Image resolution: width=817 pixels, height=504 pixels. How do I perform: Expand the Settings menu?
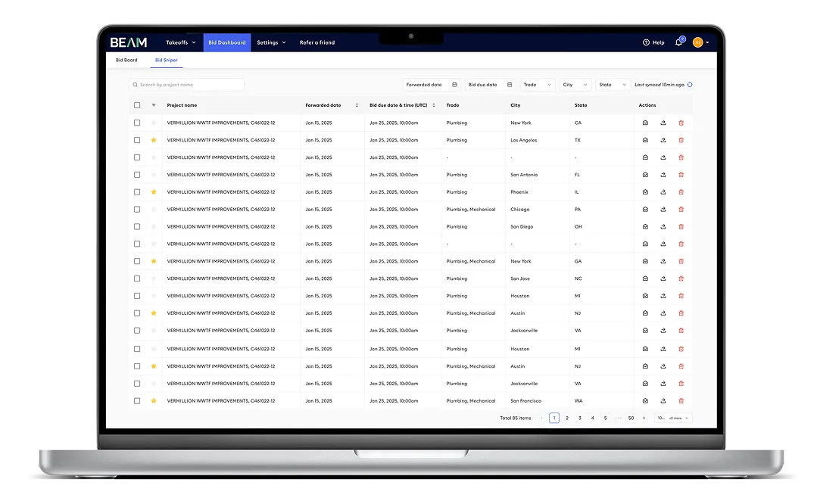pos(272,42)
